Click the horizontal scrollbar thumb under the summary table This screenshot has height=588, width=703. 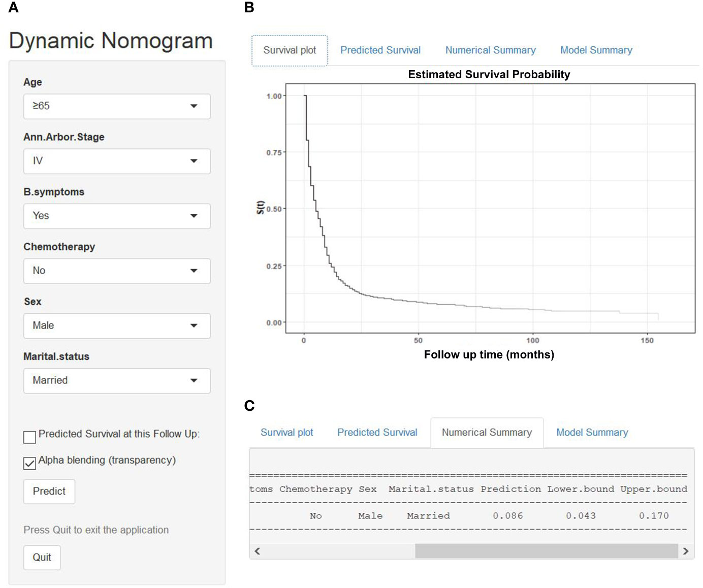[x=547, y=551]
